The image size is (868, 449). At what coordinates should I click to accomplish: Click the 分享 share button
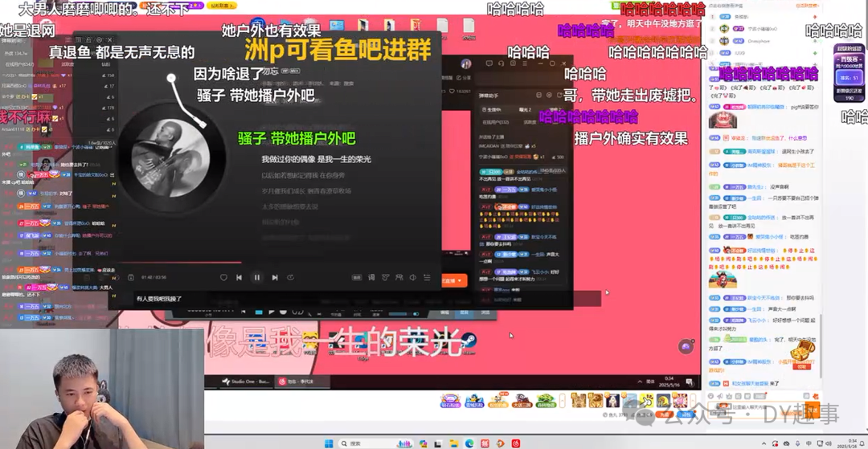pyautogui.click(x=464, y=78)
